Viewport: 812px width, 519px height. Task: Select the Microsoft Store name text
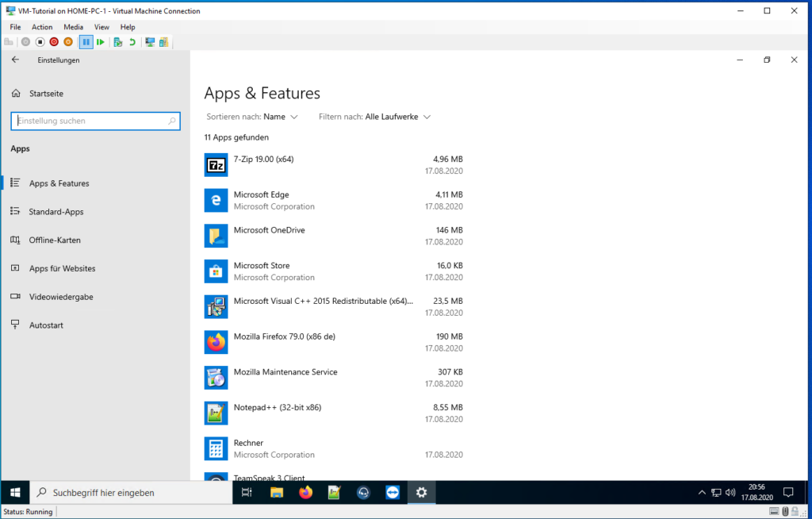pos(262,266)
